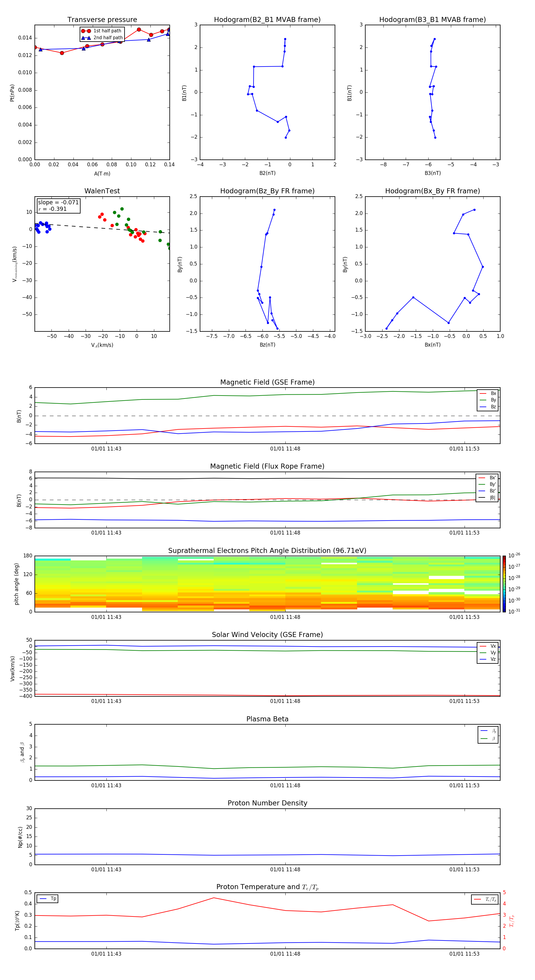Select Vx in the solar wind legend
This screenshot has height=980, width=535.
tap(488, 646)
